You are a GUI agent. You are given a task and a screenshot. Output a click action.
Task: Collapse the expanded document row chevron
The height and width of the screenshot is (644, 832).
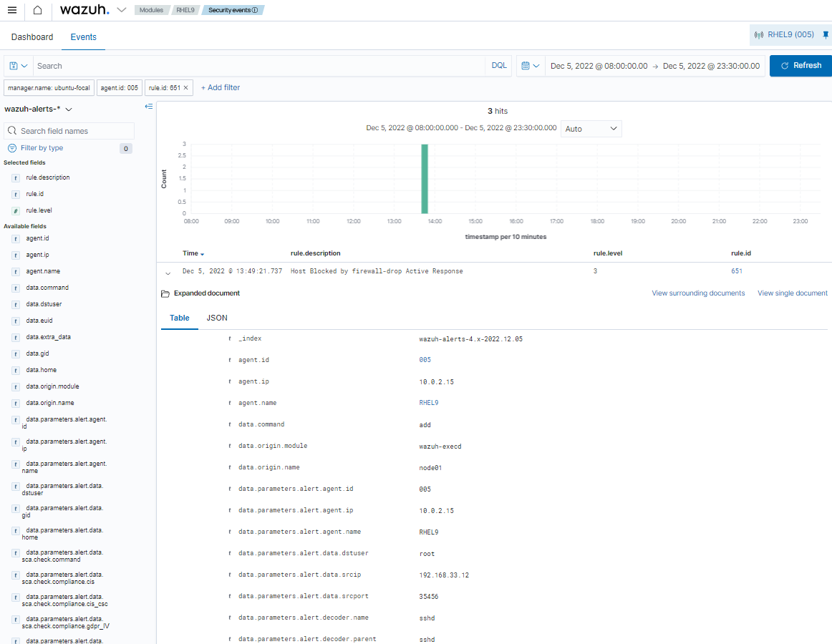pos(168,273)
